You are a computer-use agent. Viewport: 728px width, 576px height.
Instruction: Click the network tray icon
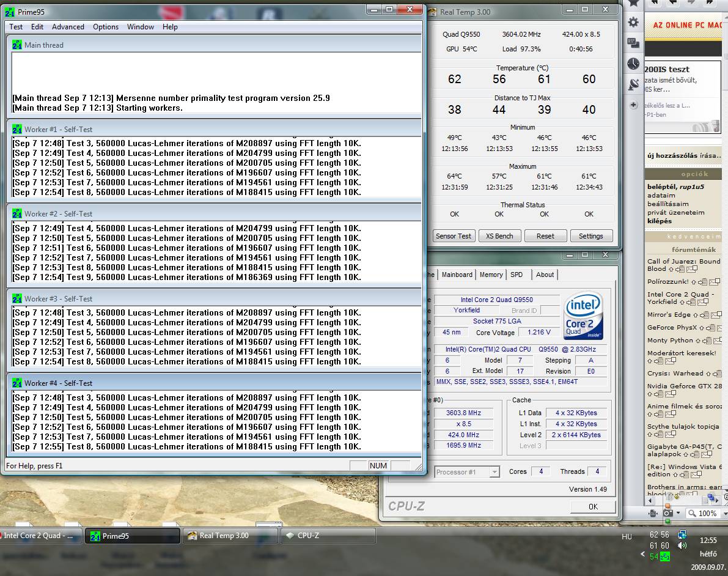(x=682, y=534)
